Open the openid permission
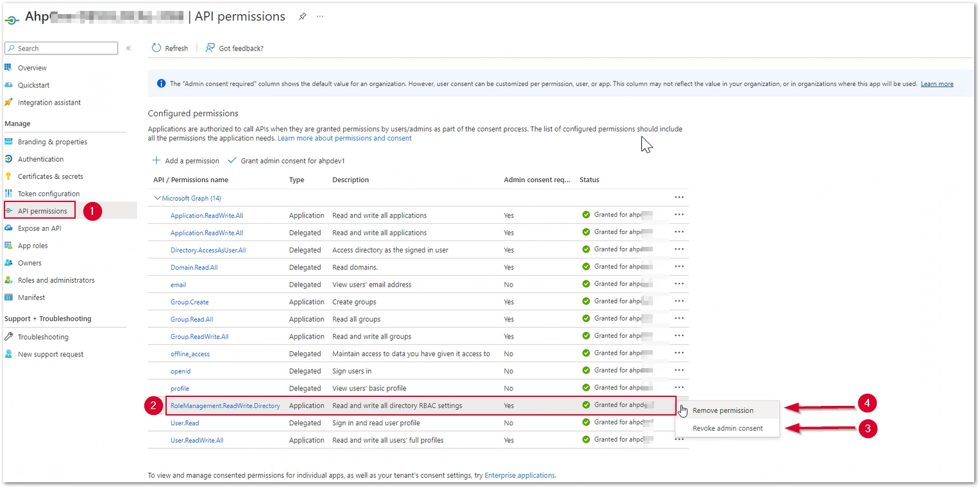 pyautogui.click(x=180, y=371)
